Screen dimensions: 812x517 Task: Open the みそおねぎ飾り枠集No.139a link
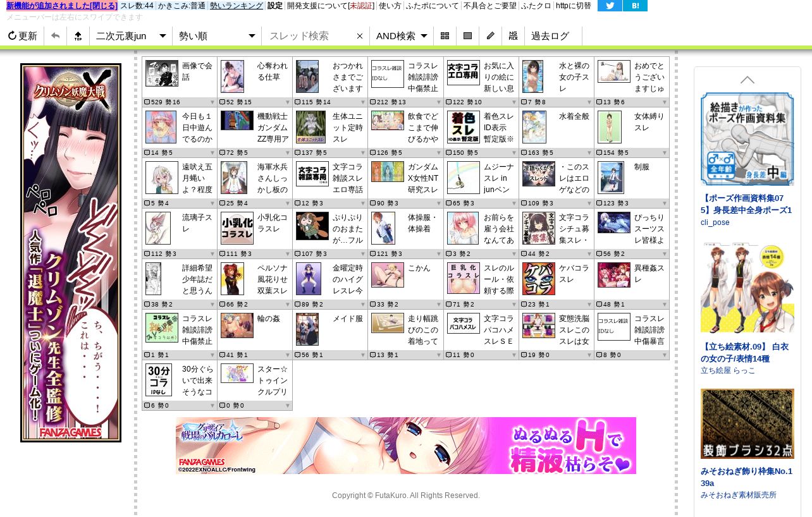(x=746, y=477)
